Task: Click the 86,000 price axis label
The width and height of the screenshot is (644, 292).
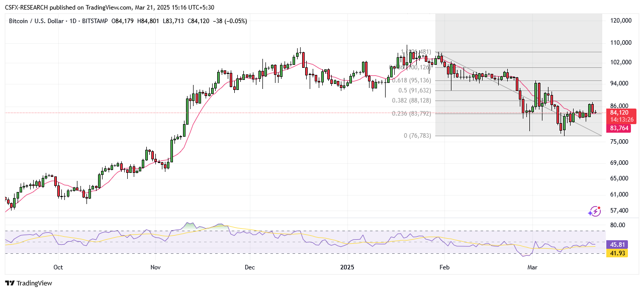Action: (619, 106)
